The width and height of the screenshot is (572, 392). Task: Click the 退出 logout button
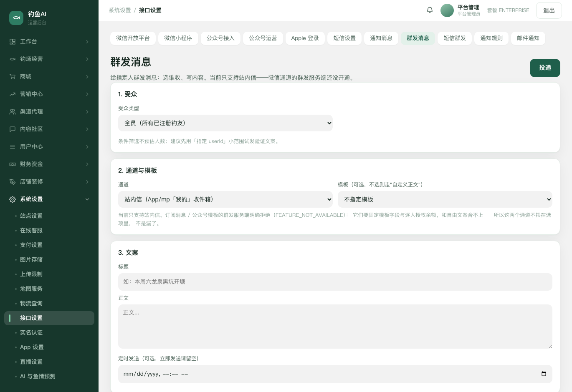tap(549, 10)
